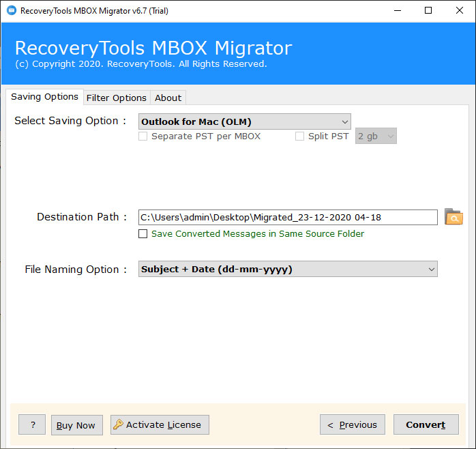Tick the Split PST checkbox
The width and height of the screenshot is (476, 449).
click(x=299, y=136)
